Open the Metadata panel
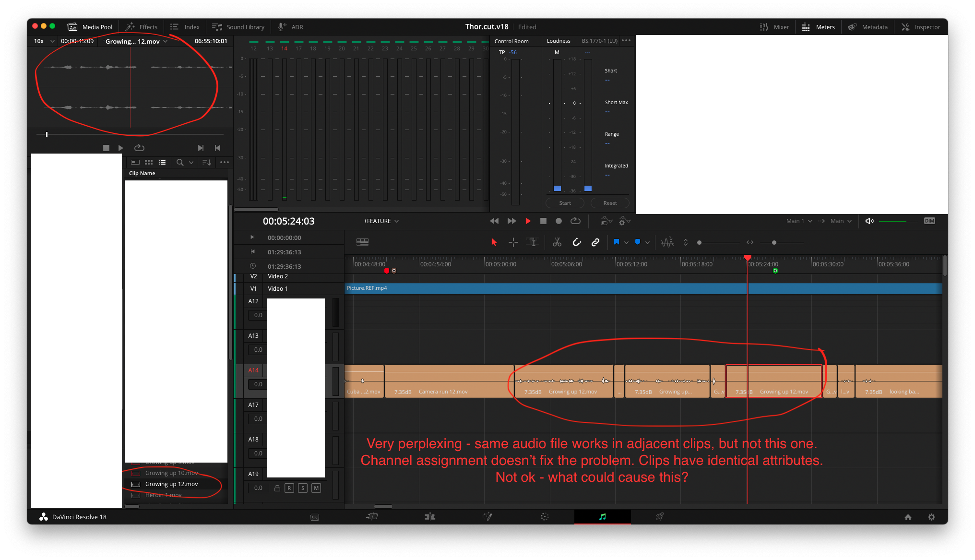The width and height of the screenshot is (975, 560). [x=868, y=27]
